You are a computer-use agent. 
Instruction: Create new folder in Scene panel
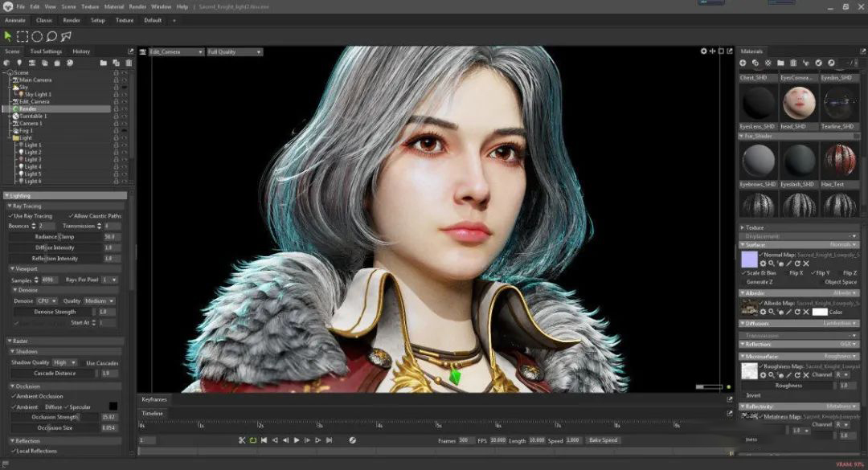[104, 63]
